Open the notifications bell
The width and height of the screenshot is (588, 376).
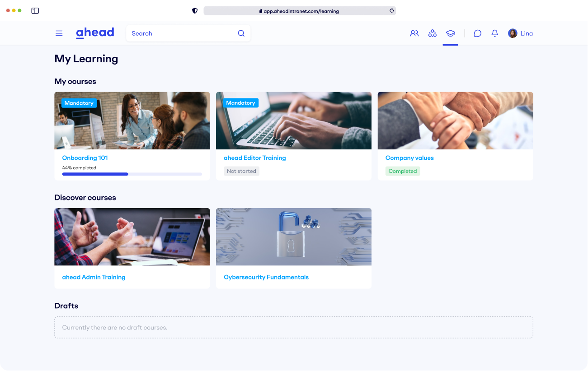494,33
